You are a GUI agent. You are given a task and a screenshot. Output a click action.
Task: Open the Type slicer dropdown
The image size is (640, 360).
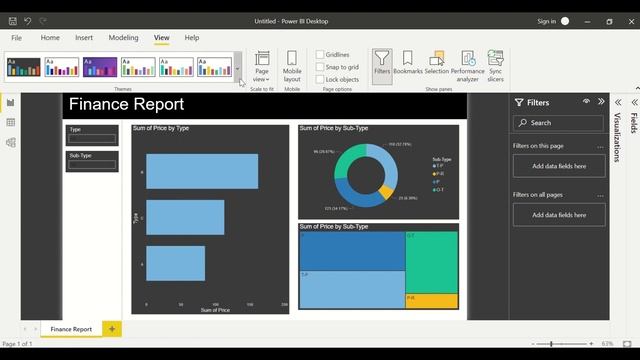[x=92, y=139]
